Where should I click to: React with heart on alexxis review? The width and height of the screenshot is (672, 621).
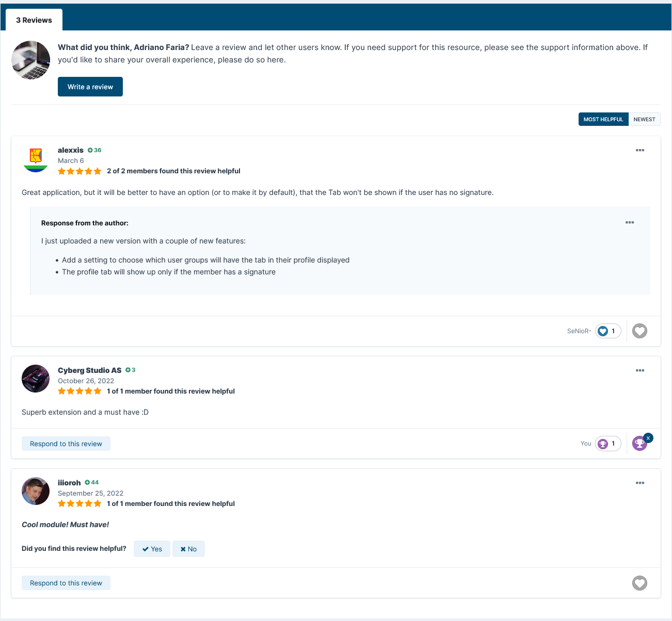pyautogui.click(x=639, y=331)
